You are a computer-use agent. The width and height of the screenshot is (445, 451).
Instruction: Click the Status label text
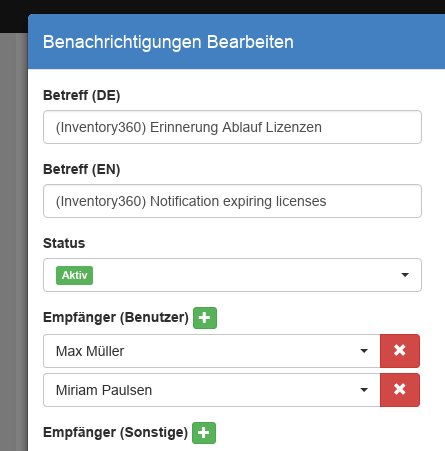point(64,243)
